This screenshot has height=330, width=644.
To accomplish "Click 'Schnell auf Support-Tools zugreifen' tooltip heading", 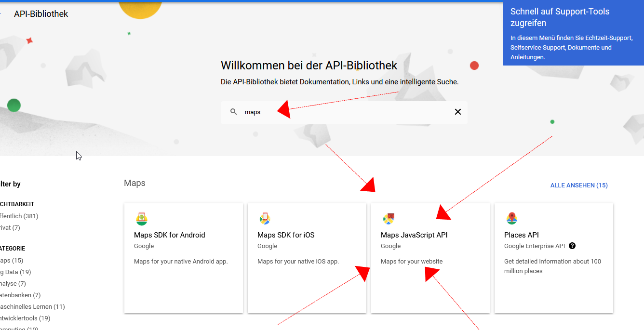I will click(x=560, y=17).
